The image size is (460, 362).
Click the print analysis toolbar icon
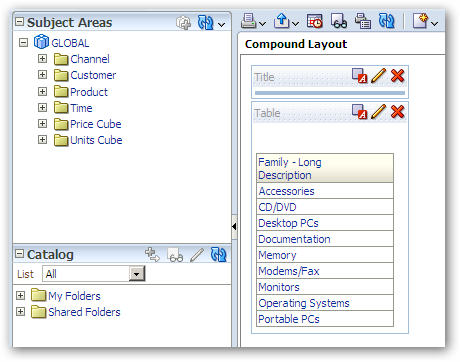[248, 21]
